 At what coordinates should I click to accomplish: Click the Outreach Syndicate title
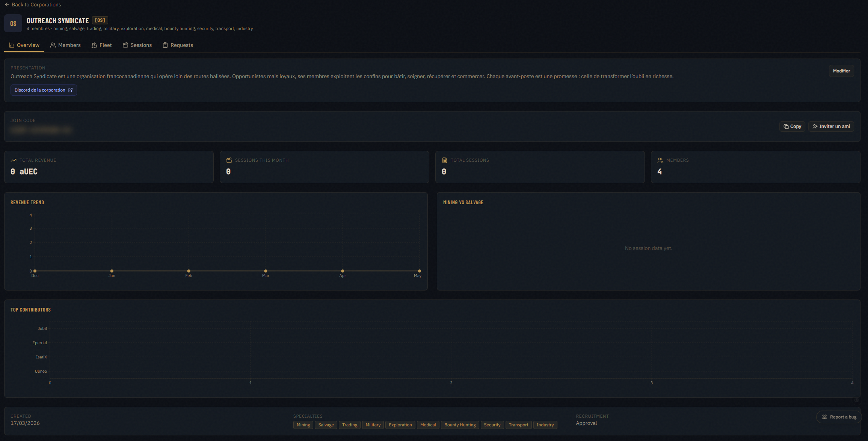pyautogui.click(x=58, y=21)
